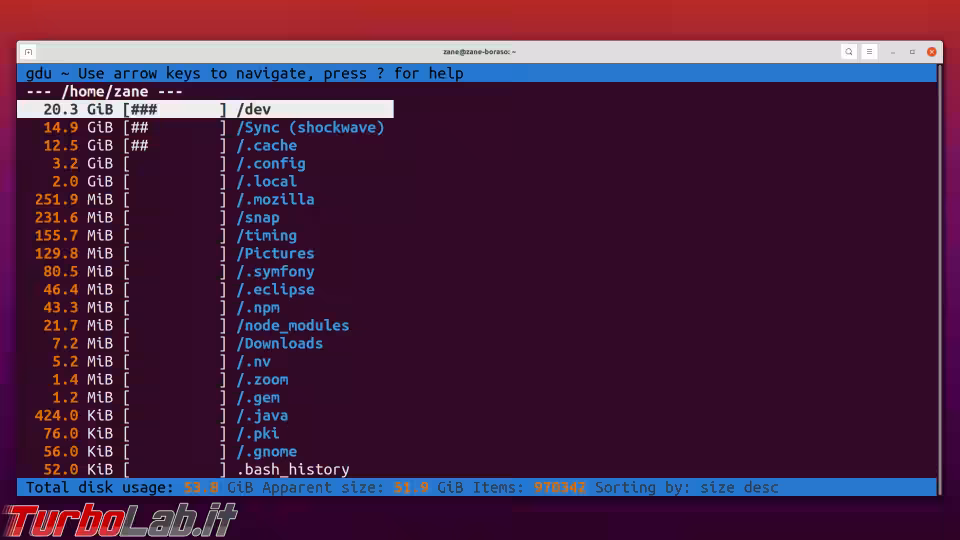Open the terminal hamburger menu
Image resolution: width=960 pixels, height=540 pixels.
coord(869,52)
